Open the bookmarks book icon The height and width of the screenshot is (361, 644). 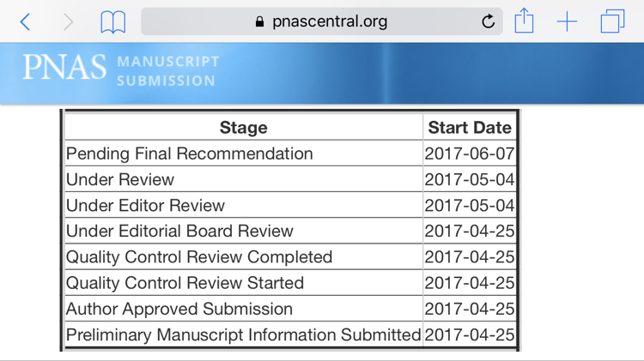tap(112, 22)
